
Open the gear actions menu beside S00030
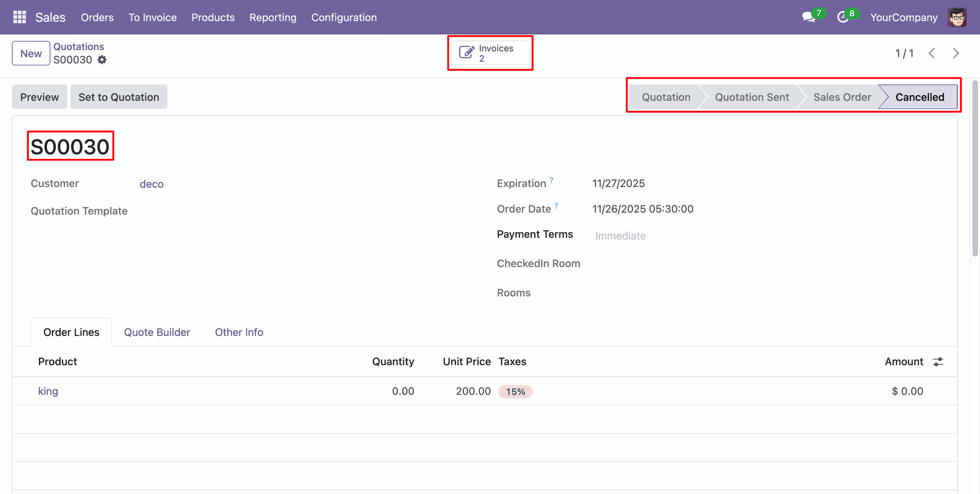click(x=102, y=60)
